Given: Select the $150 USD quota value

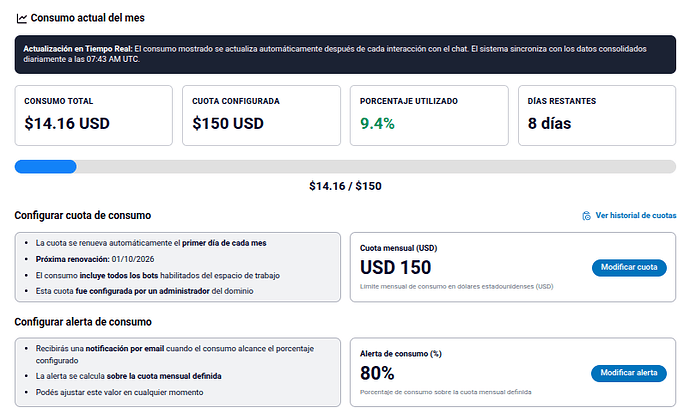Looking at the screenshot, I should point(228,124).
